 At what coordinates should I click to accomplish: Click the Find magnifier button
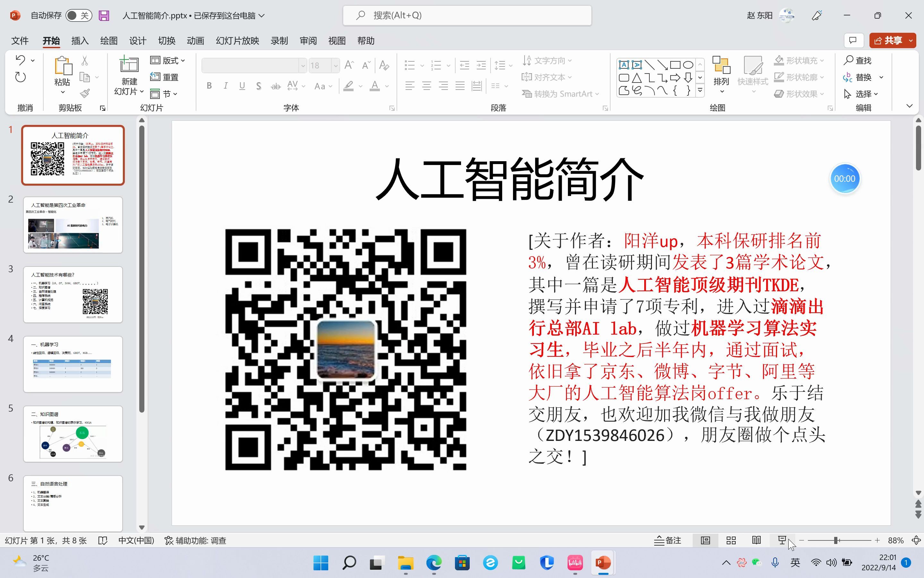coord(858,60)
